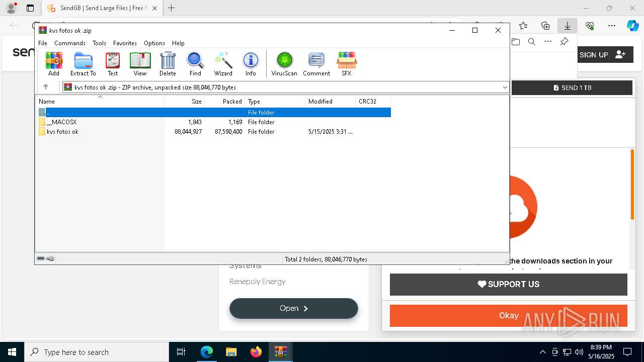
Task: Click the Extract To toolbar icon
Action: click(x=83, y=64)
